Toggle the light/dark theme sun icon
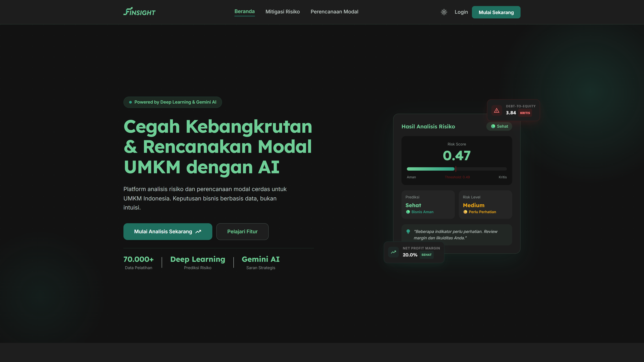 click(x=444, y=12)
